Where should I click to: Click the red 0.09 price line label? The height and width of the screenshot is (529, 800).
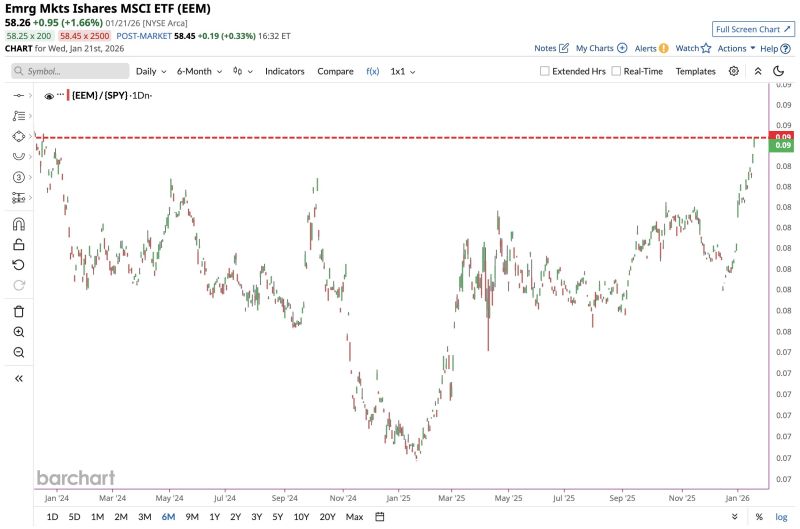[783, 136]
